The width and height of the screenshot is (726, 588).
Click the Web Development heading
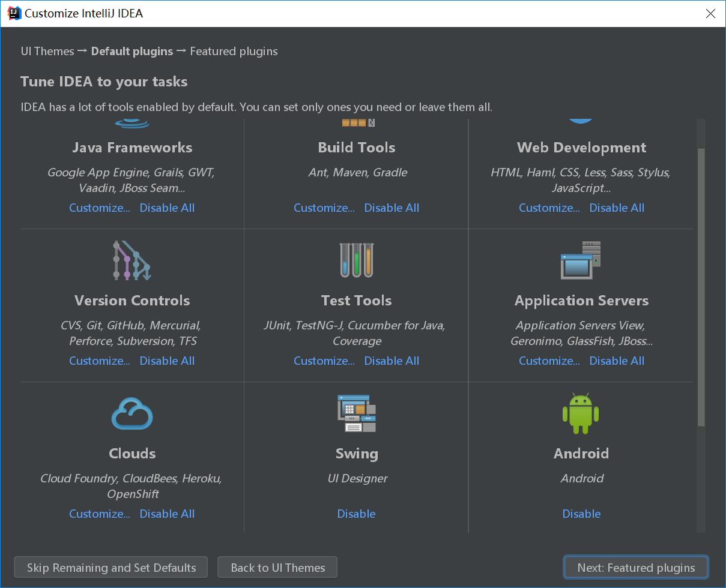coord(581,148)
